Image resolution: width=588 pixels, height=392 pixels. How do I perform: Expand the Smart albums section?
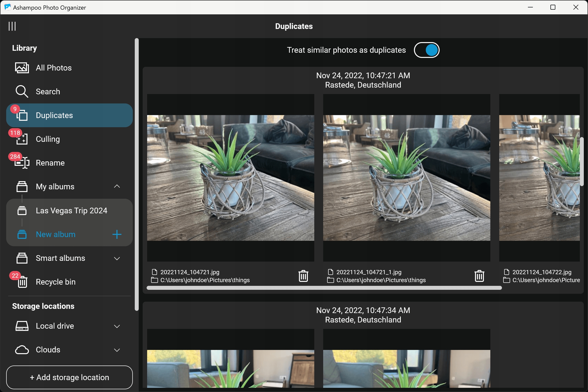click(x=117, y=258)
